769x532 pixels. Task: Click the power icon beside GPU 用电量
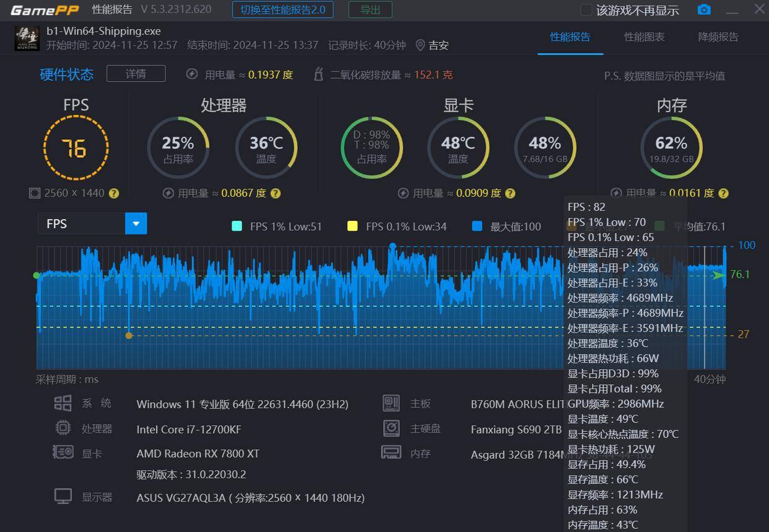(x=403, y=193)
